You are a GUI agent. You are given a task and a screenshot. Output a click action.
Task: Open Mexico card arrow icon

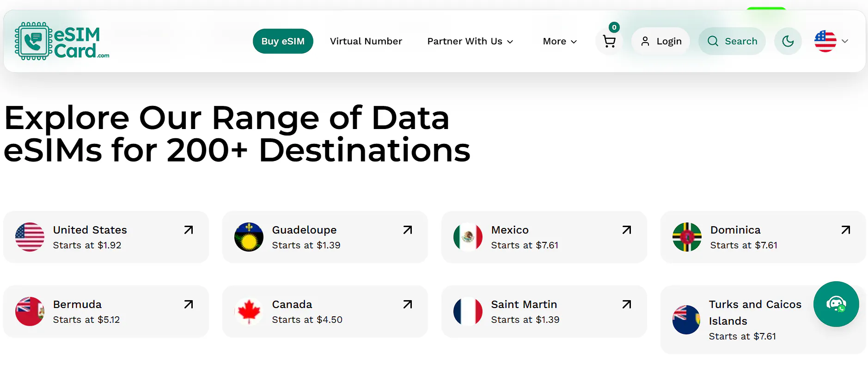pyautogui.click(x=627, y=230)
